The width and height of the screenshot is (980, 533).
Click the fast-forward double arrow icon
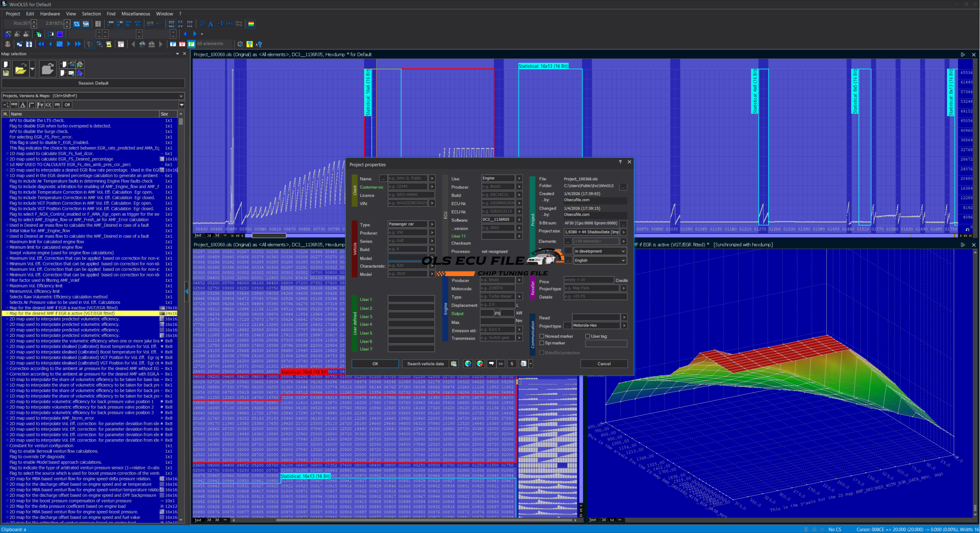click(x=78, y=44)
